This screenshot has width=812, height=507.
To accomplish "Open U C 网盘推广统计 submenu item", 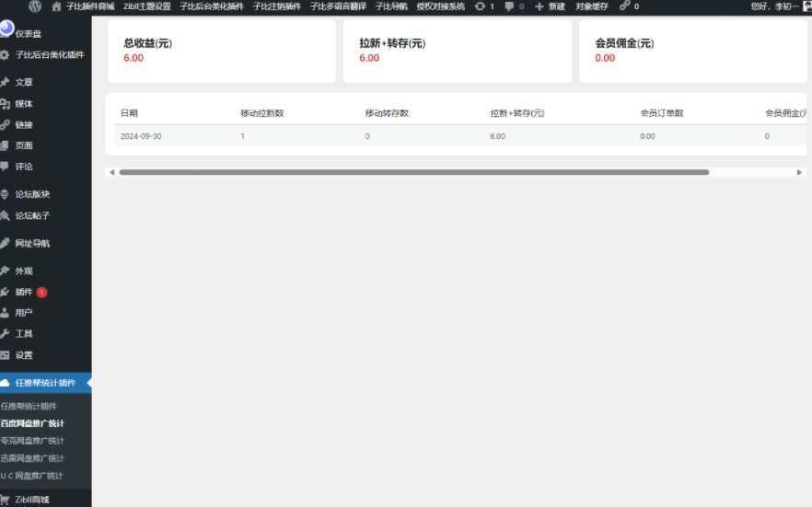I will tap(31, 476).
